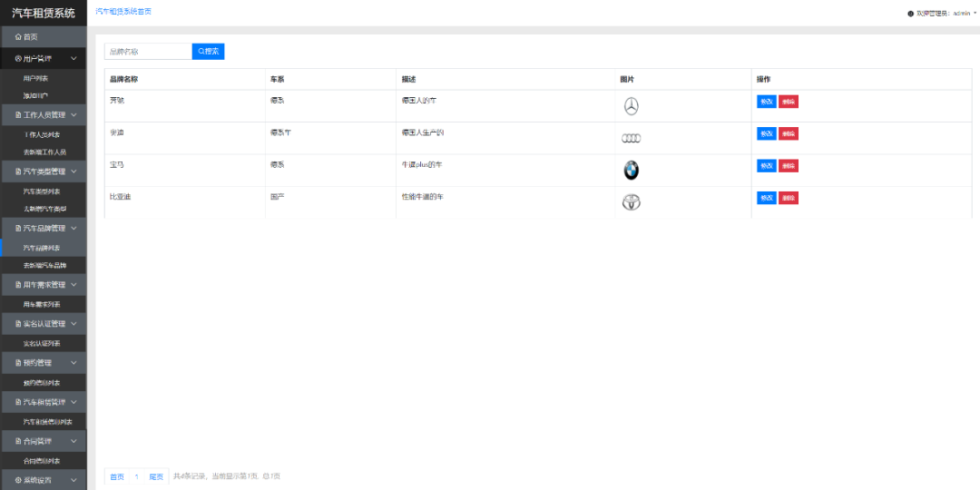Click the gear icon beside 系统设置

18,480
